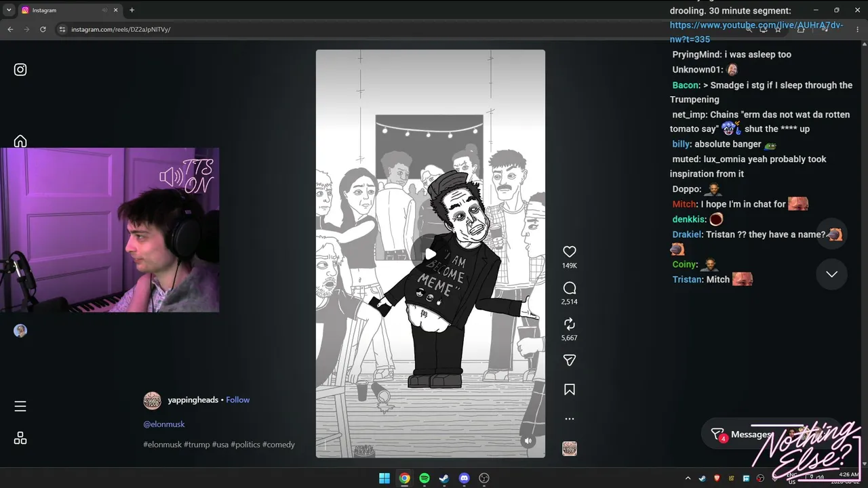Open the YouTube live link in chat
This screenshot has width=868, height=488.
click(756, 32)
